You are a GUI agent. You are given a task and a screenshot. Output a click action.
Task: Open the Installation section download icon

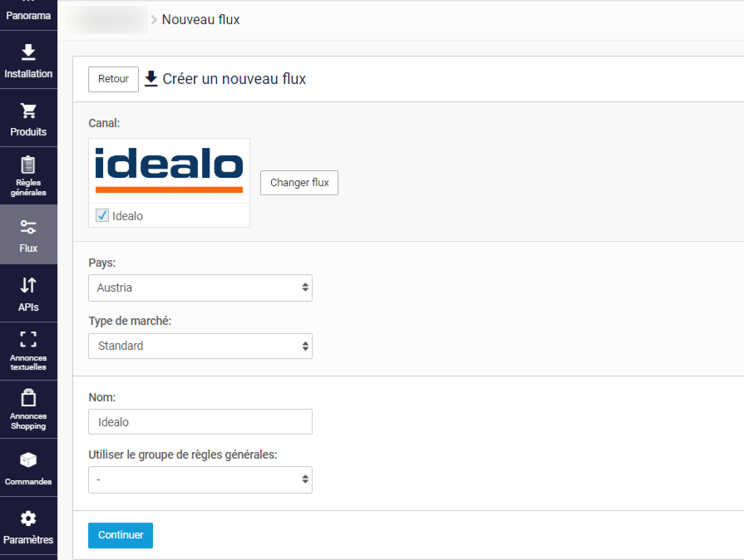(x=28, y=52)
